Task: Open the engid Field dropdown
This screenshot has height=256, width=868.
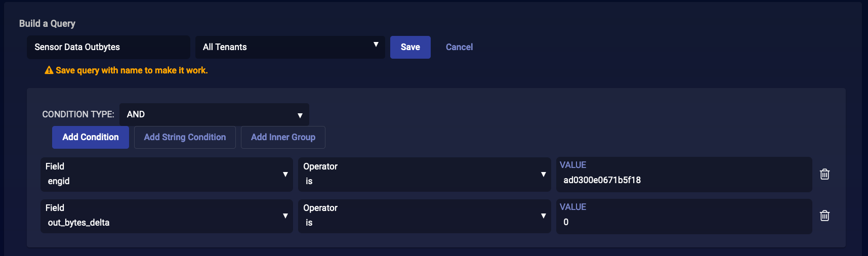Action: coord(167,174)
